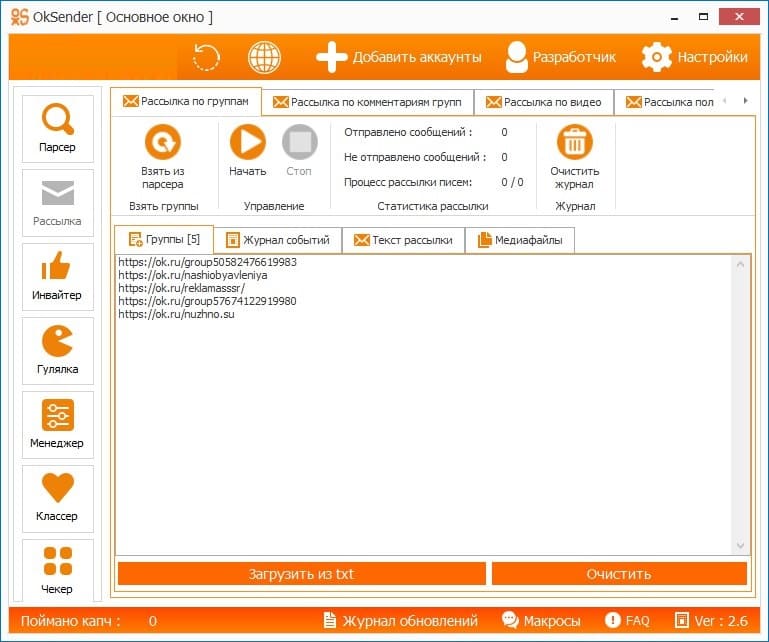This screenshot has width=769, height=642.
Task: Click the Взять из парсера icon
Action: (163, 143)
